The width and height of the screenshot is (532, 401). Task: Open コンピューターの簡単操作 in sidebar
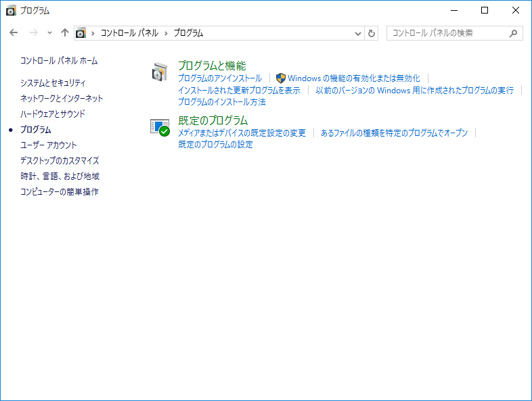click(60, 192)
